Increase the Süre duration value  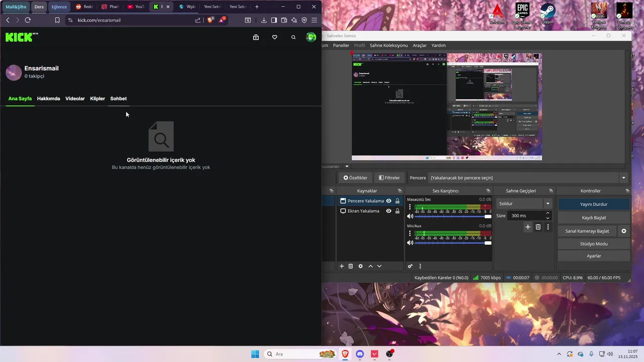click(548, 213)
